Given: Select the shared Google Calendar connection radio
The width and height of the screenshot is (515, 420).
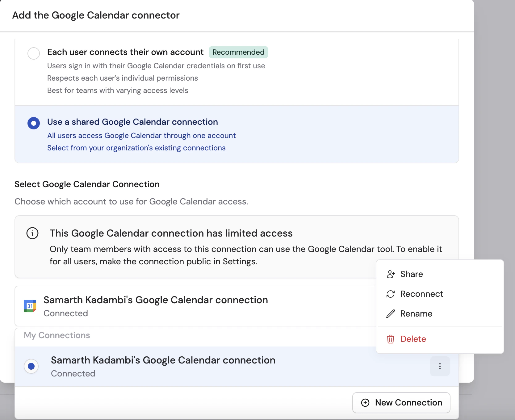Looking at the screenshot, I should [34, 123].
